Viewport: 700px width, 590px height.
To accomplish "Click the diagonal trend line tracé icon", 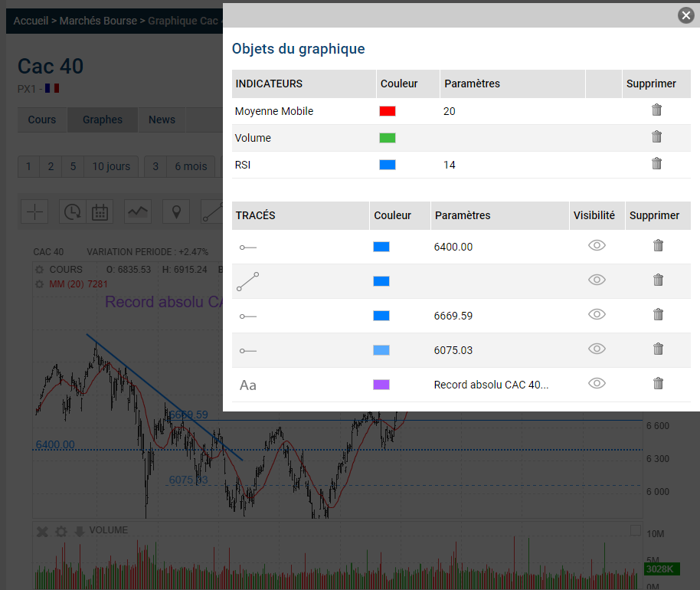I will [248, 281].
